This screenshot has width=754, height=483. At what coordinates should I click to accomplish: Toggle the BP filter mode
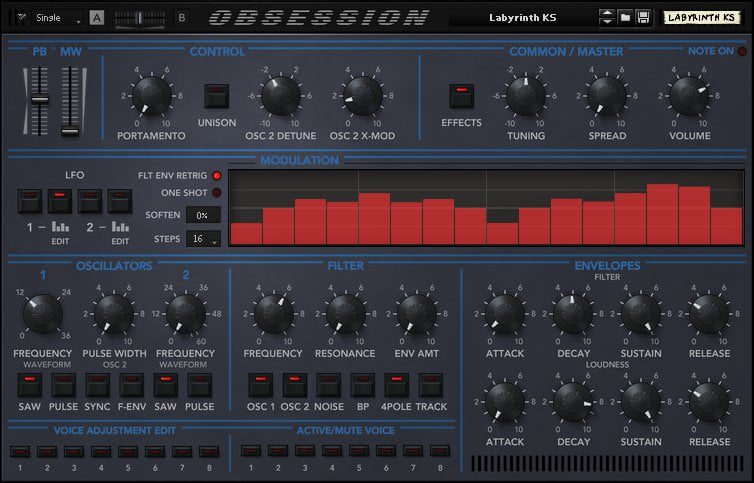pyautogui.click(x=363, y=385)
